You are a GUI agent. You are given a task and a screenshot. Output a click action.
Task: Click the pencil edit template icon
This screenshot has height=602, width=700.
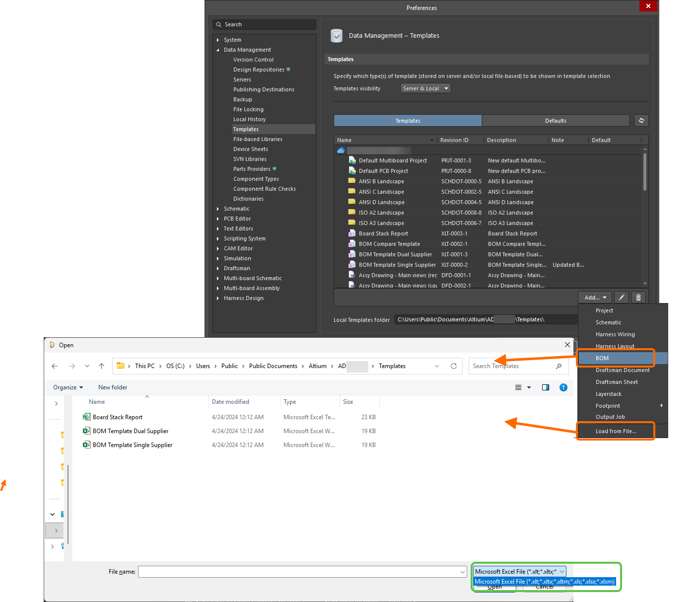pyautogui.click(x=622, y=298)
